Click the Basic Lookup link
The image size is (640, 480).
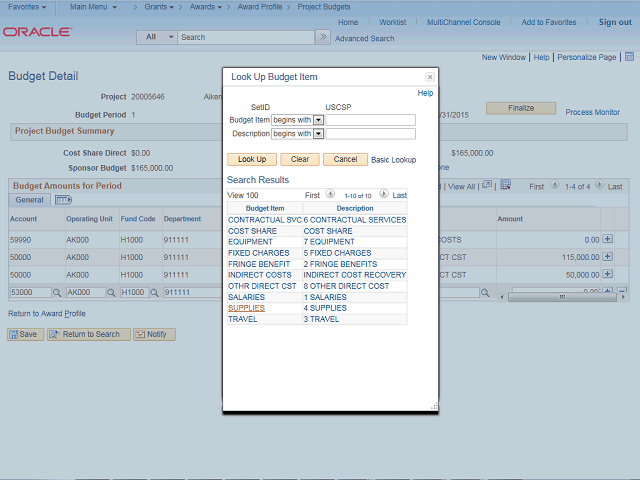393,159
